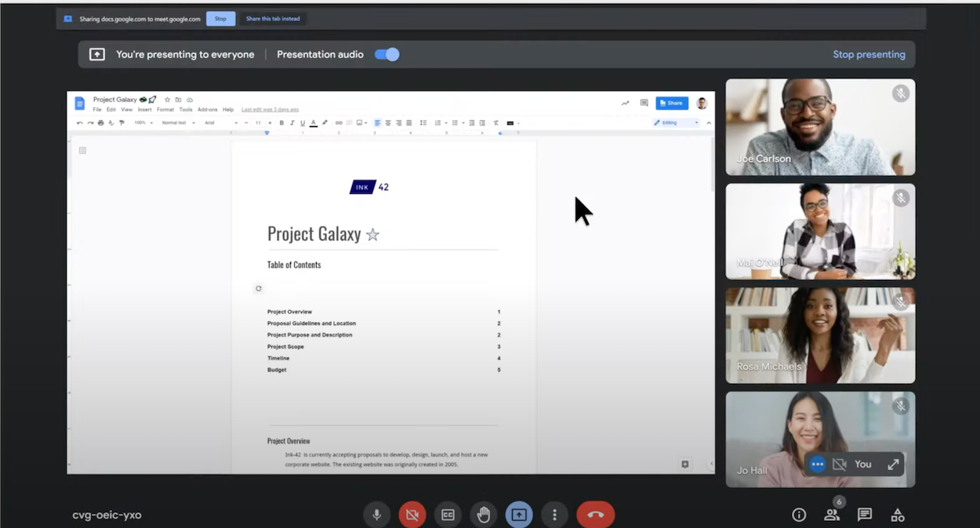980x528 pixels.
Task: Open the participants list showing 6 people
Action: coord(832,514)
